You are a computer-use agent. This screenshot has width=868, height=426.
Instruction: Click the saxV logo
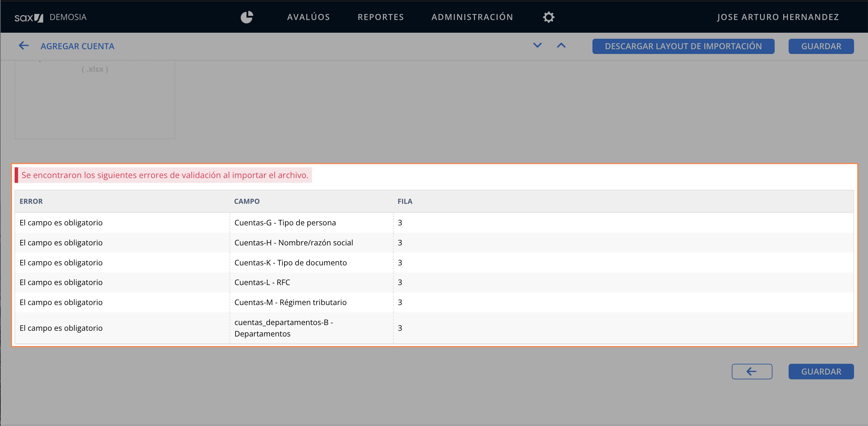pyautogui.click(x=29, y=17)
